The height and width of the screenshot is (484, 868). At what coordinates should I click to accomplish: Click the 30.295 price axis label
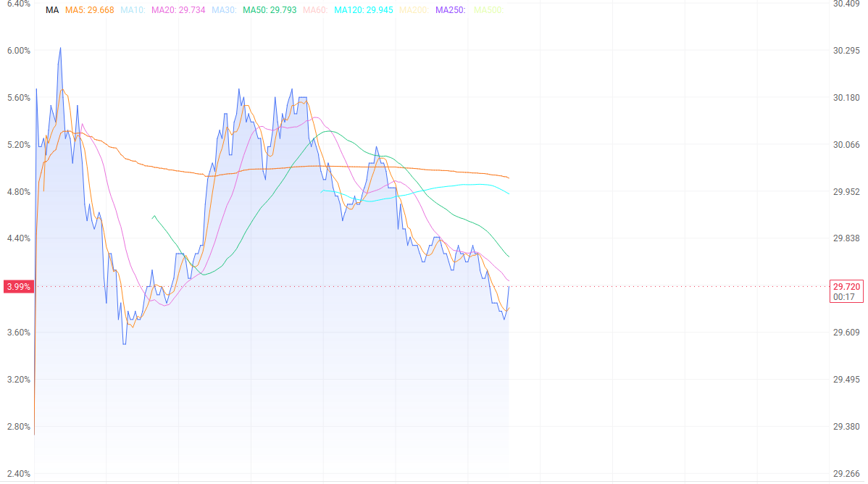(x=846, y=51)
